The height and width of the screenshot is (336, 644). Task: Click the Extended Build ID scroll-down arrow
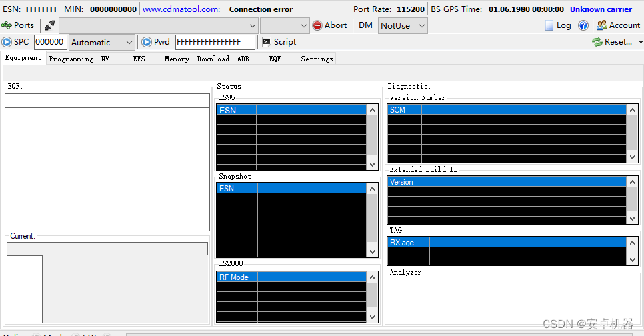coord(633,219)
